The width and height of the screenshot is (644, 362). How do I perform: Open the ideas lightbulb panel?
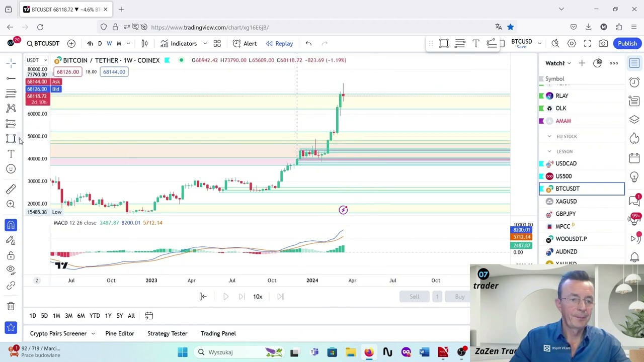point(634,177)
